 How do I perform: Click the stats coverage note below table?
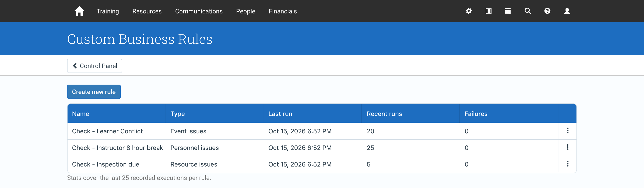(139, 178)
